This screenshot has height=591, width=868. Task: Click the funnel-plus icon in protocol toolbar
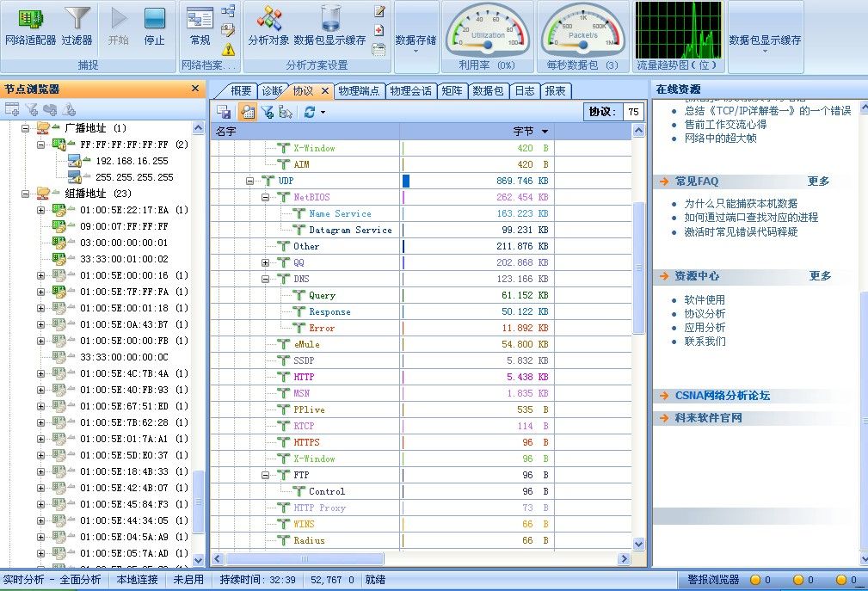tap(268, 112)
